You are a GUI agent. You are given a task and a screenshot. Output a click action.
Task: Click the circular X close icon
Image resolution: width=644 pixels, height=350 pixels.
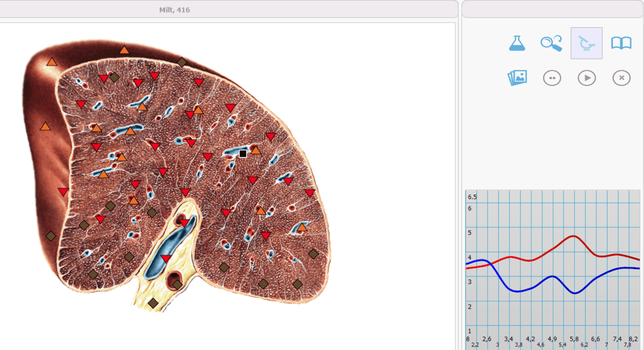pyautogui.click(x=621, y=78)
